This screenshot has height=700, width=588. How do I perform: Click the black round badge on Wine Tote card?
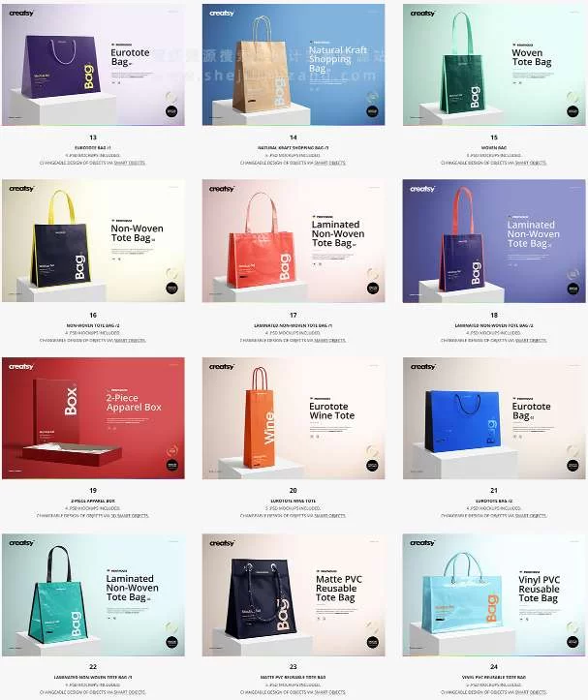point(372,465)
